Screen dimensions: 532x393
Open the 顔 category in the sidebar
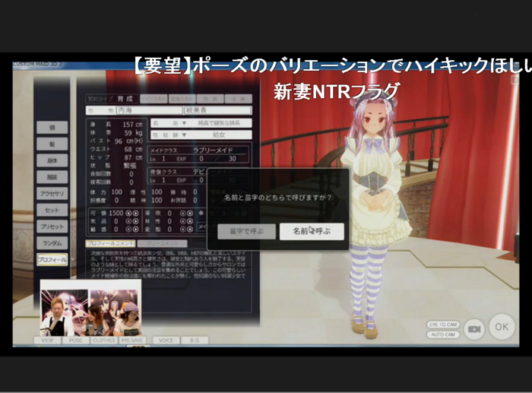point(52,128)
